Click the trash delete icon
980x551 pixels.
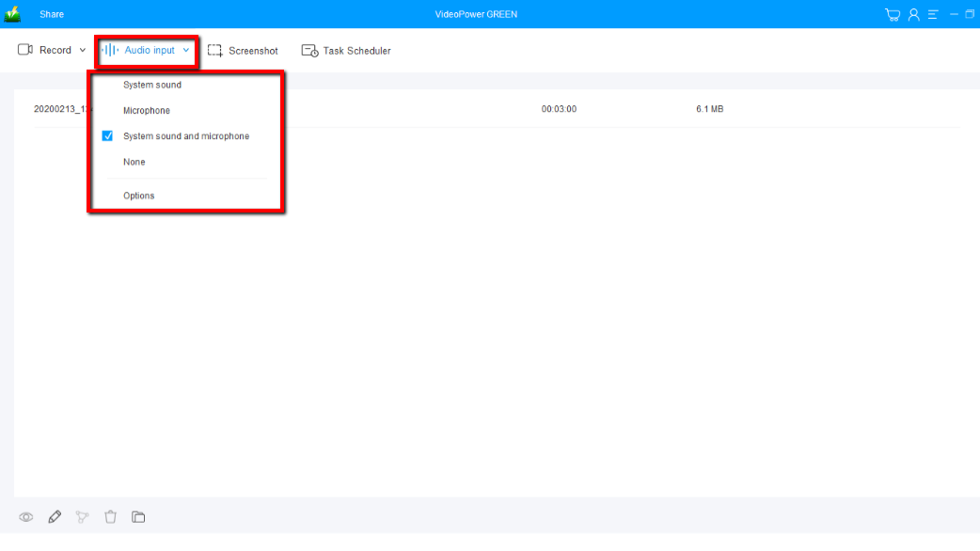[x=110, y=516]
